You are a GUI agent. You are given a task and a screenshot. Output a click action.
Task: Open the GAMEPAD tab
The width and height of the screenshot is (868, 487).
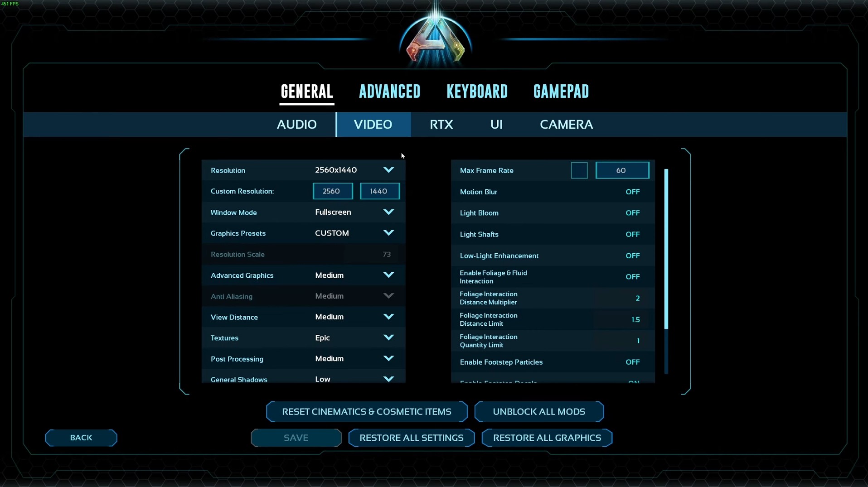click(561, 92)
